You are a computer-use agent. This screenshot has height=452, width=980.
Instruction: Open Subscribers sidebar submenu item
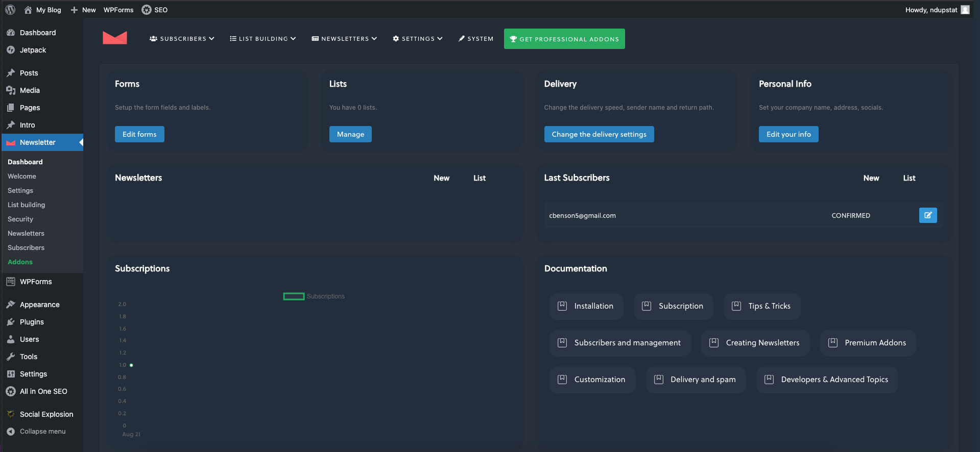coord(26,247)
